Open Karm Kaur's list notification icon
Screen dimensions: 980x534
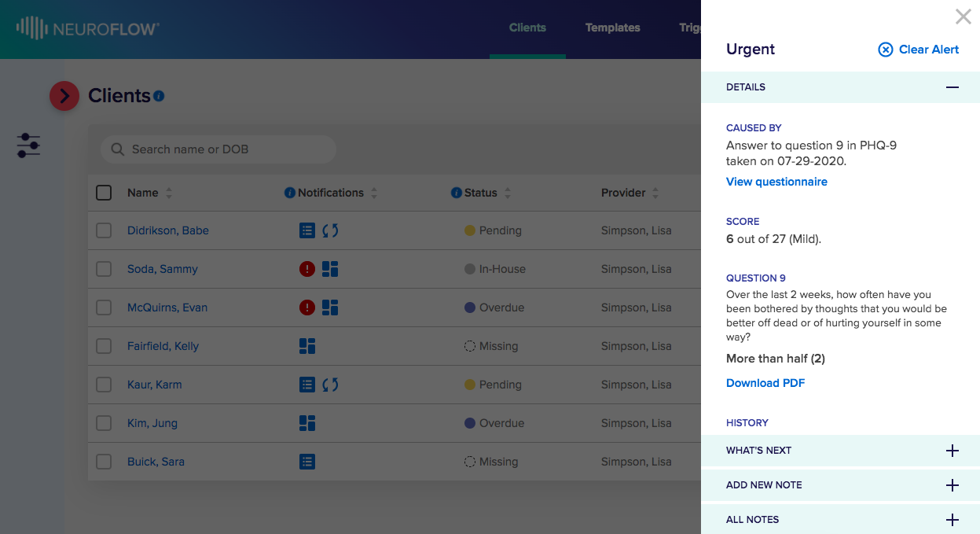pyautogui.click(x=307, y=385)
